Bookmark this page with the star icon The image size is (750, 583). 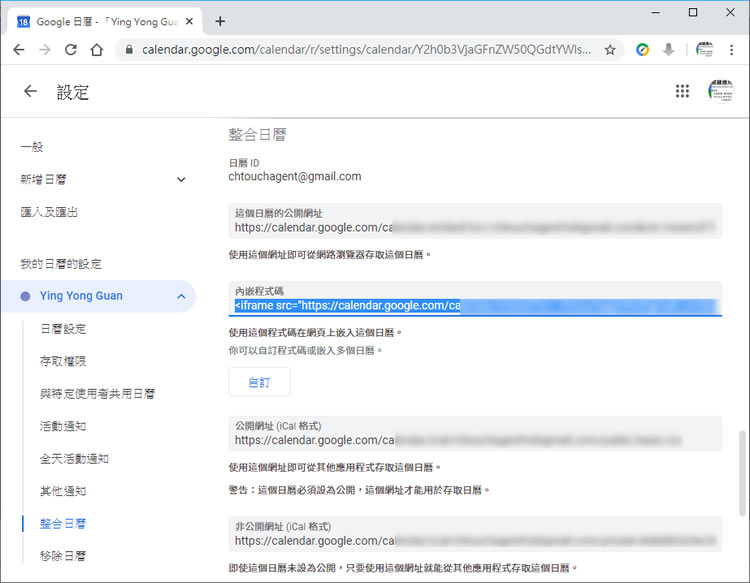(610, 49)
